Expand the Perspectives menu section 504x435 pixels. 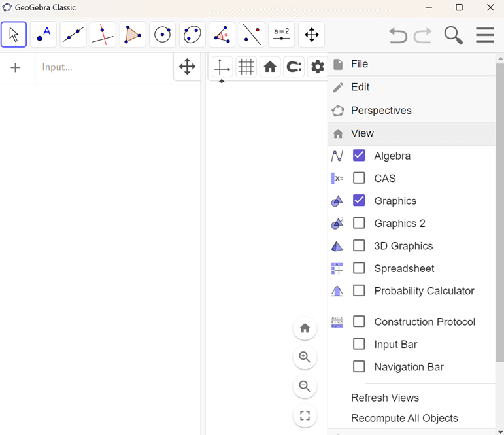(412, 111)
